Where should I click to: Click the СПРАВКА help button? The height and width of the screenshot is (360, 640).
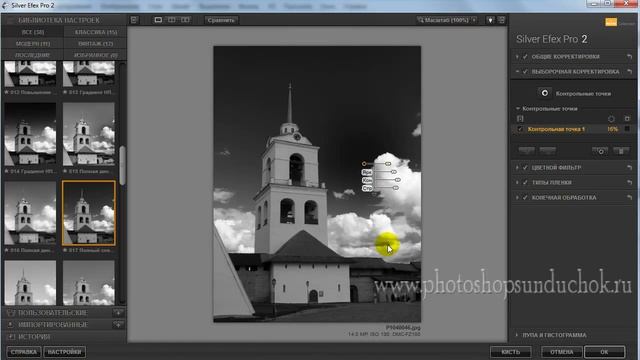tap(24, 352)
